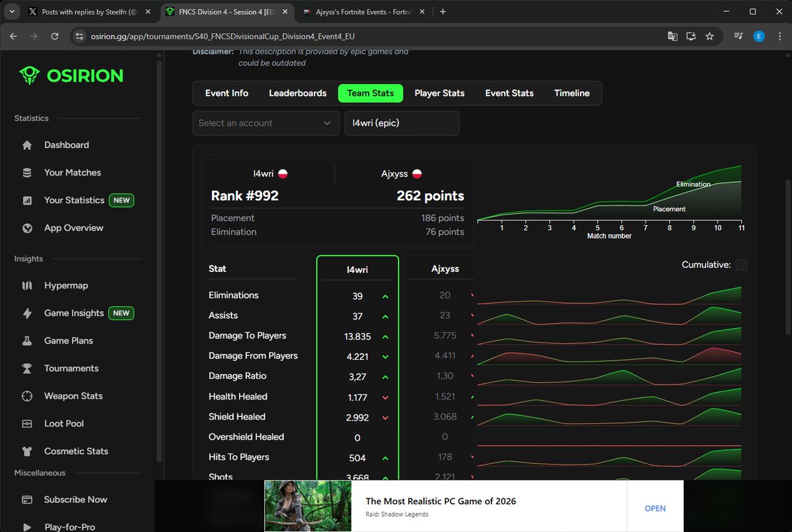The image size is (792, 532).
Task: Open Tournaments page link
Action: (71, 368)
